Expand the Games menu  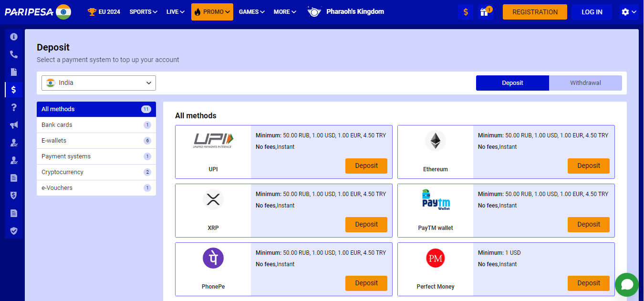251,12
